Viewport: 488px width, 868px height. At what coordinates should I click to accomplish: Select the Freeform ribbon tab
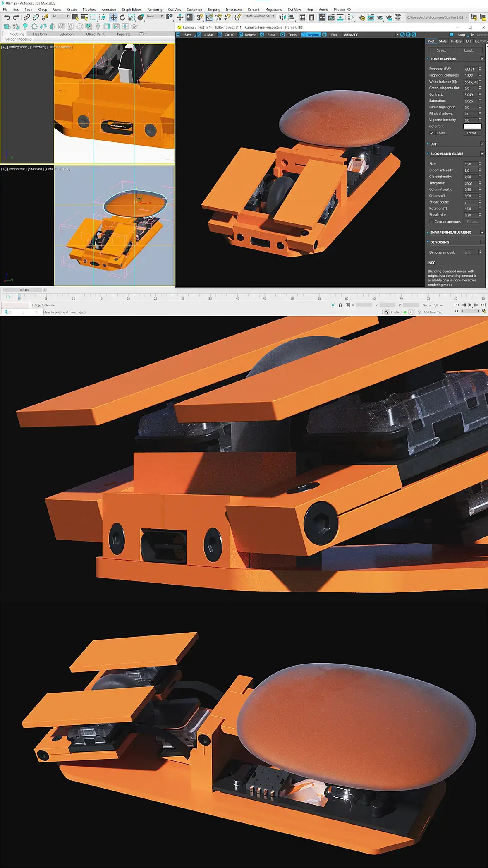40,34
